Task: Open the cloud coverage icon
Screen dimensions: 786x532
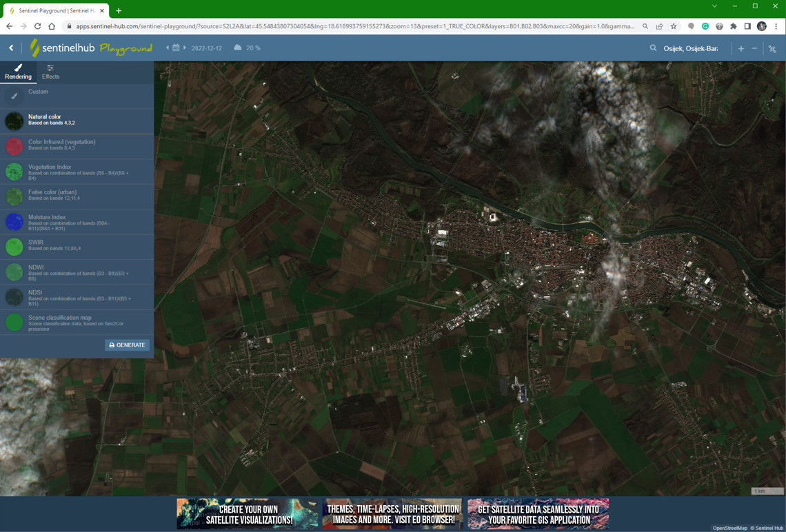Action: click(x=238, y=48)
